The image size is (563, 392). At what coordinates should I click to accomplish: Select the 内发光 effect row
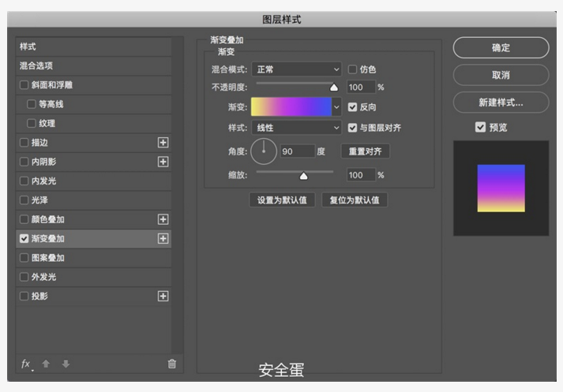(93, 181)
